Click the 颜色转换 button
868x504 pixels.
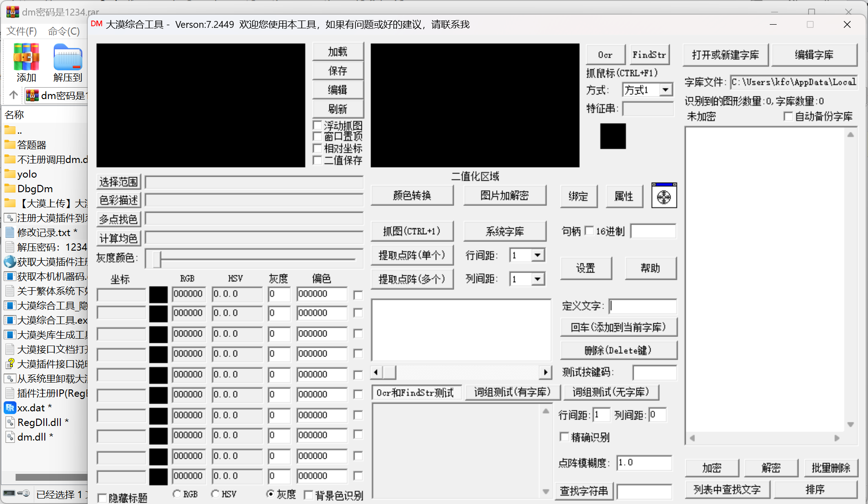[x=412, y=196]
